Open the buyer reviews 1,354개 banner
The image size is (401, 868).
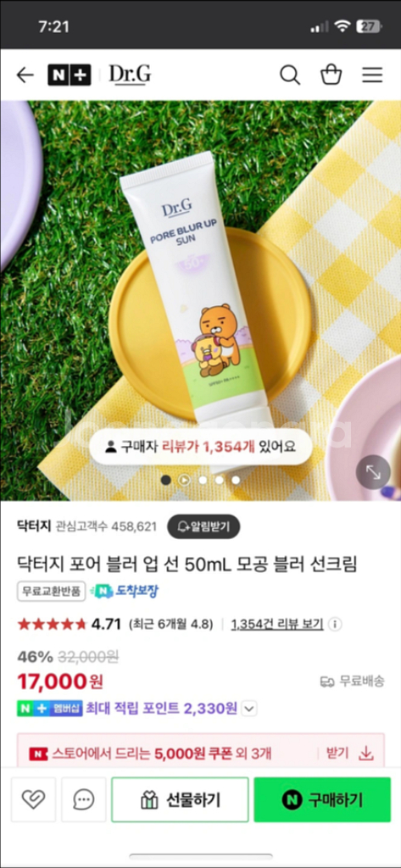pos(200,446)
